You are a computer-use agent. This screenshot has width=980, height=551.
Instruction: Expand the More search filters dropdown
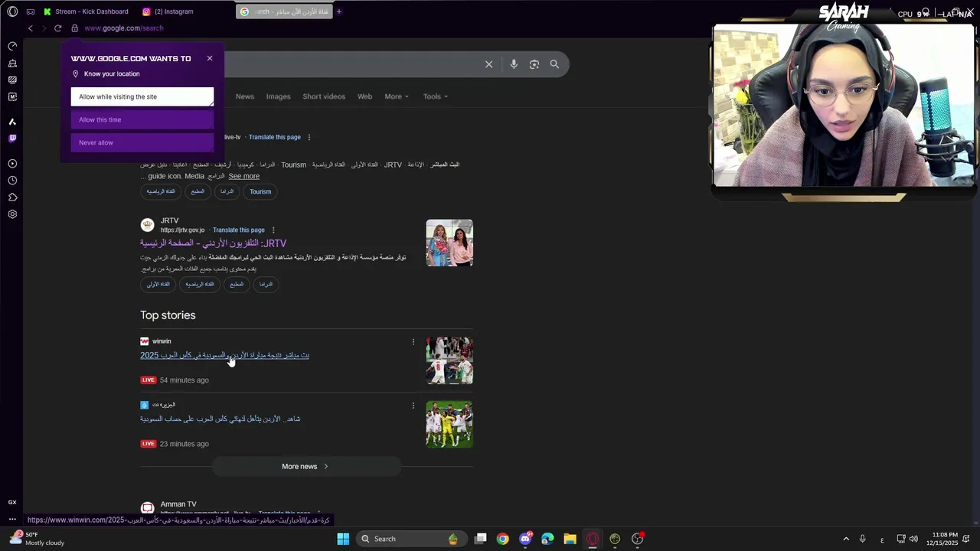coord(397,96)
